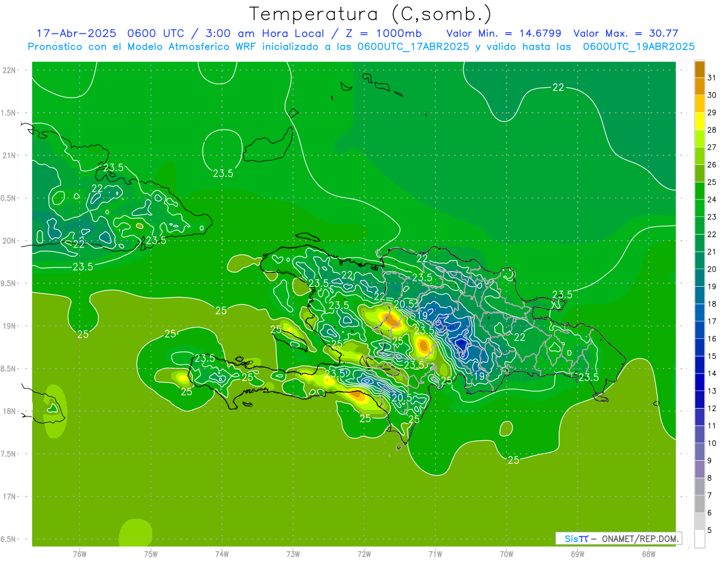Viewport: 728px width, 562px height.
Task: Pick the legend band between 18 and 19
Action: click(699, 295)
